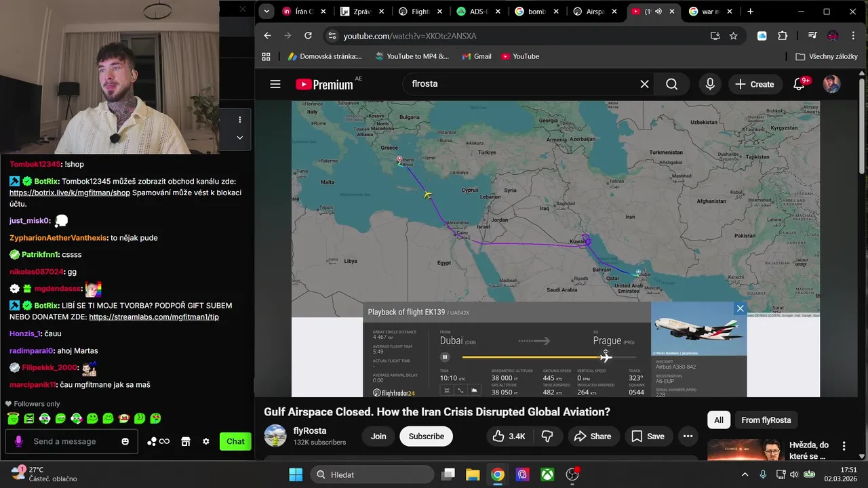
Task: Open weather widget showing 27°C
Action: 44,474
